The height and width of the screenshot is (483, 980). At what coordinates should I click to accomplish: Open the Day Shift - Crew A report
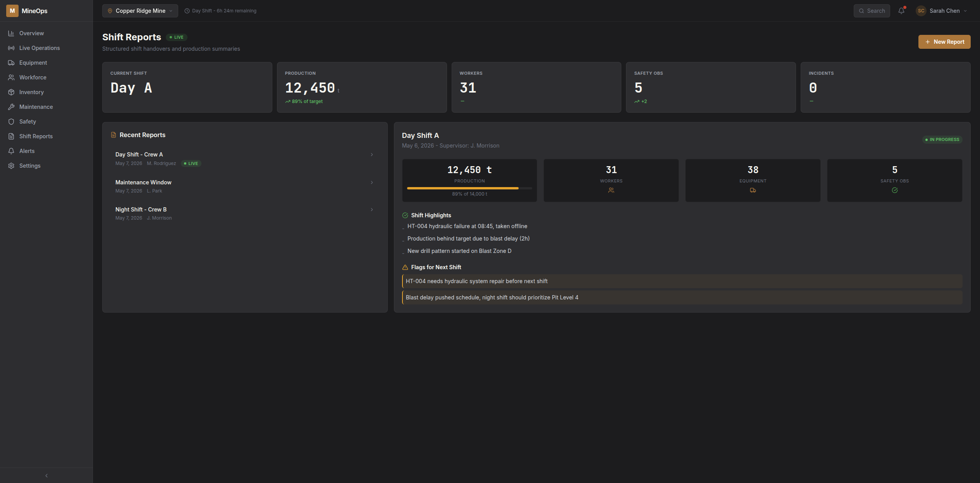coord(245,159)
